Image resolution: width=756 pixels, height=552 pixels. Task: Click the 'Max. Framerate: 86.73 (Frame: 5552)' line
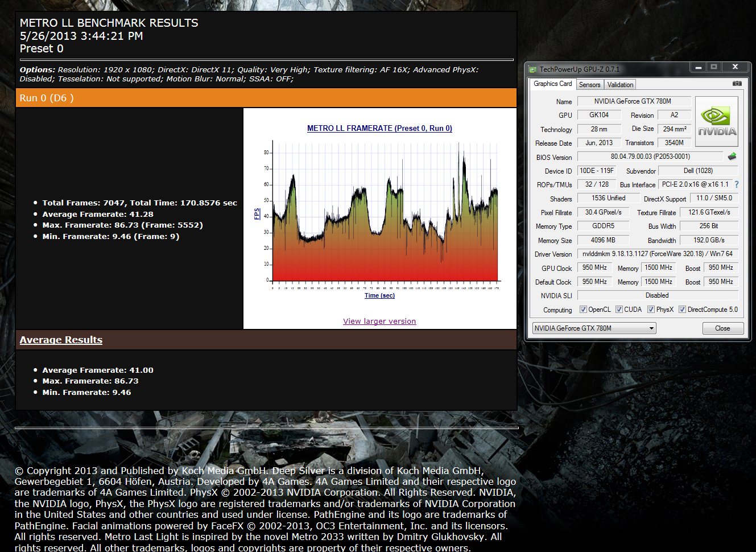coord(122,225)
